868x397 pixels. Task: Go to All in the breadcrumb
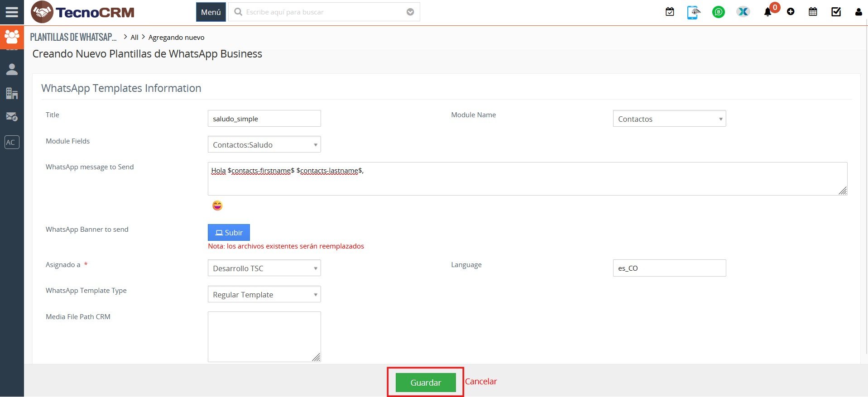pyautogui.click(x=134, y=38)
